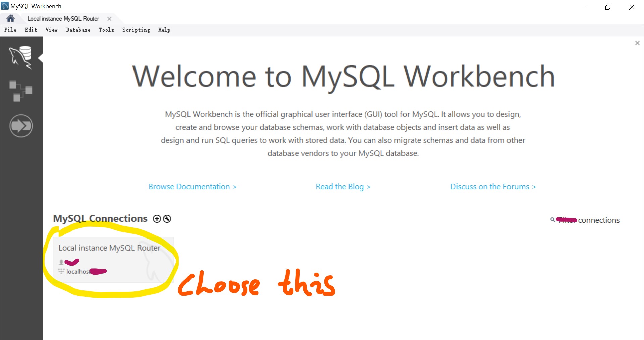Switch to Local instance MySQL Router tab
The width and height of the screenshot is (644, 340).
(63, 19)
